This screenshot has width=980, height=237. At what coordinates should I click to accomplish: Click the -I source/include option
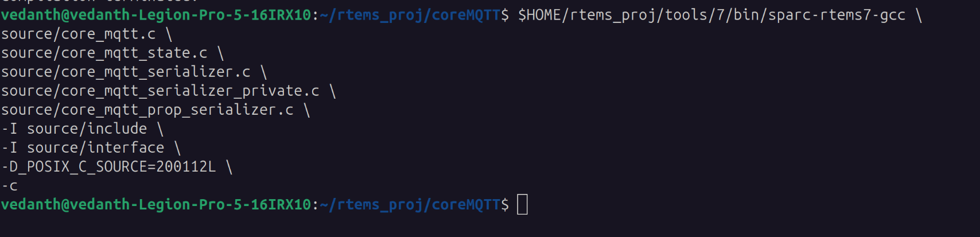[x=74, y=129]
